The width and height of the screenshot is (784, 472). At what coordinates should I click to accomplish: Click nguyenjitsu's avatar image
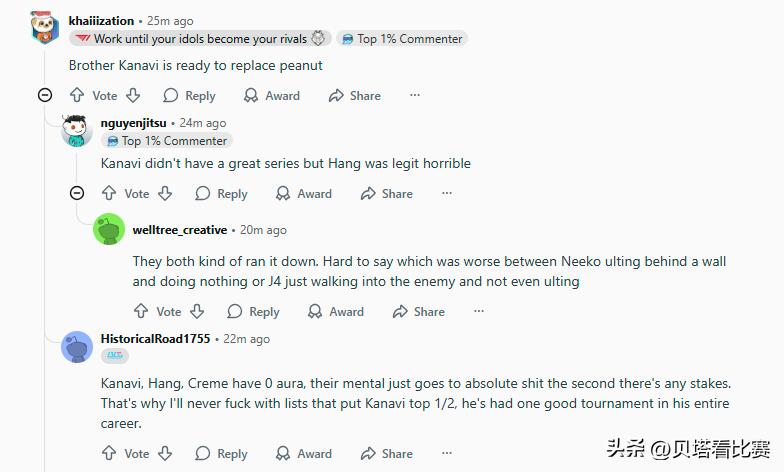77,130
